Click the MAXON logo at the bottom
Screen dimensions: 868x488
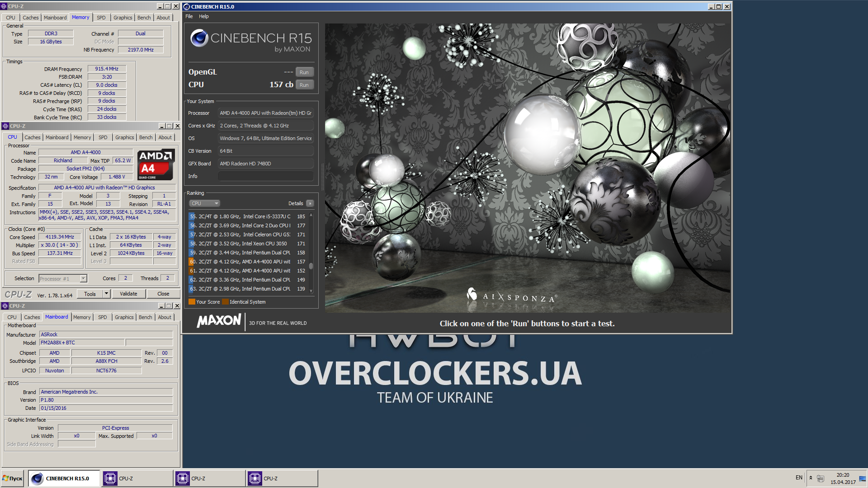click(219, 321)
